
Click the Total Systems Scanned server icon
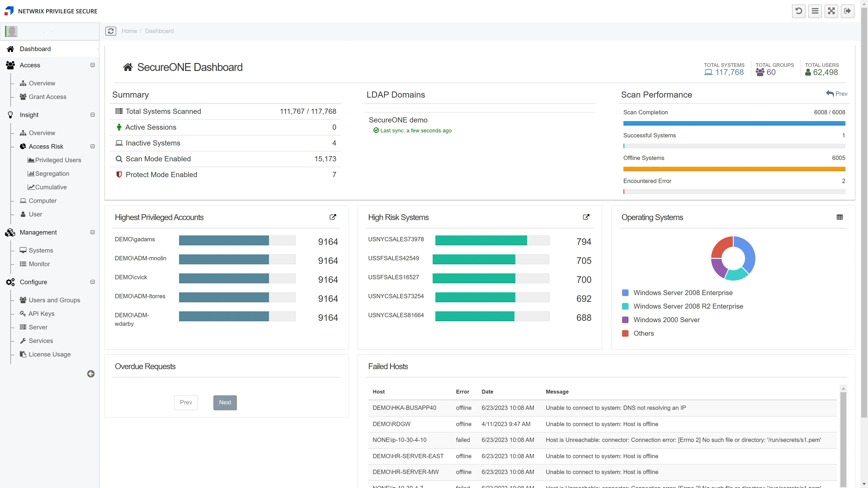tap(119, 111)
